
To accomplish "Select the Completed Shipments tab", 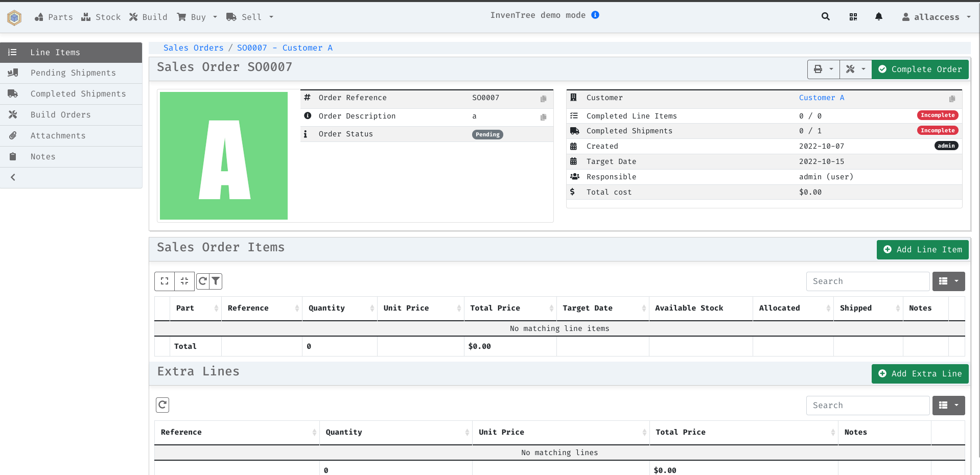I will 78,93.
